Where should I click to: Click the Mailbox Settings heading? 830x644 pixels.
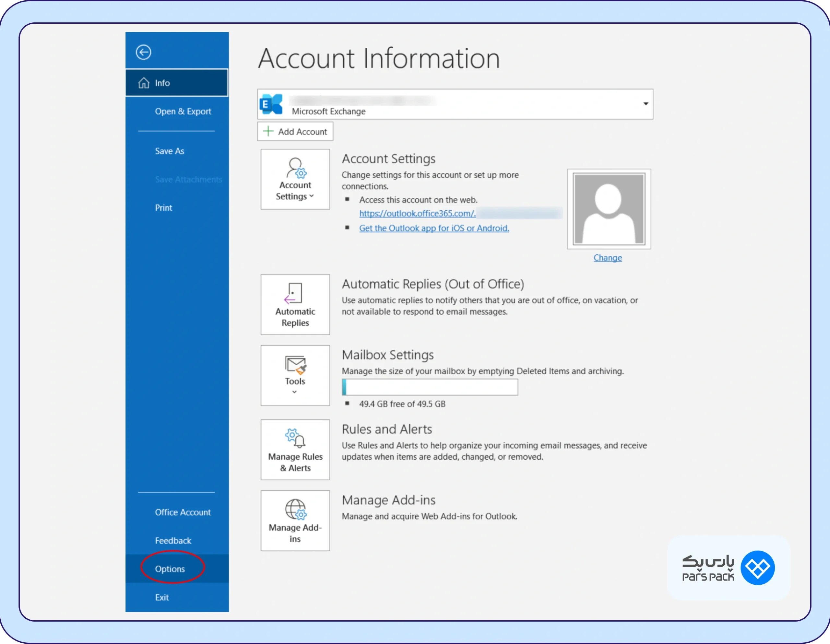[x=388, y=355]
